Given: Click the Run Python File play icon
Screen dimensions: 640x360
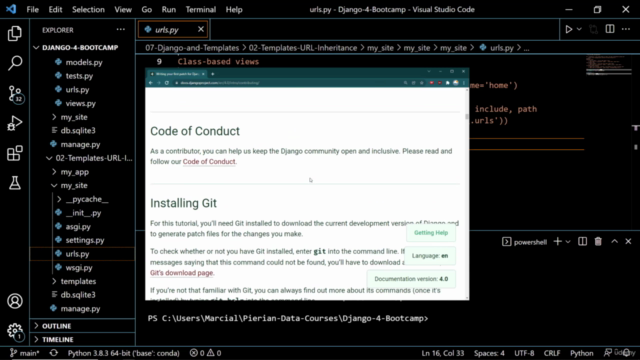Looking at the screenshot, I should 569,29.
